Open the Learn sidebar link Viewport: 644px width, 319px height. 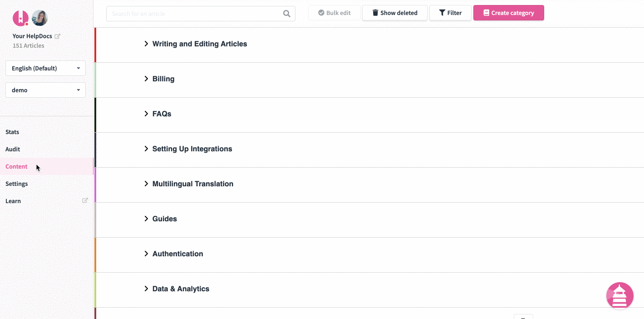tap(46, 201)
